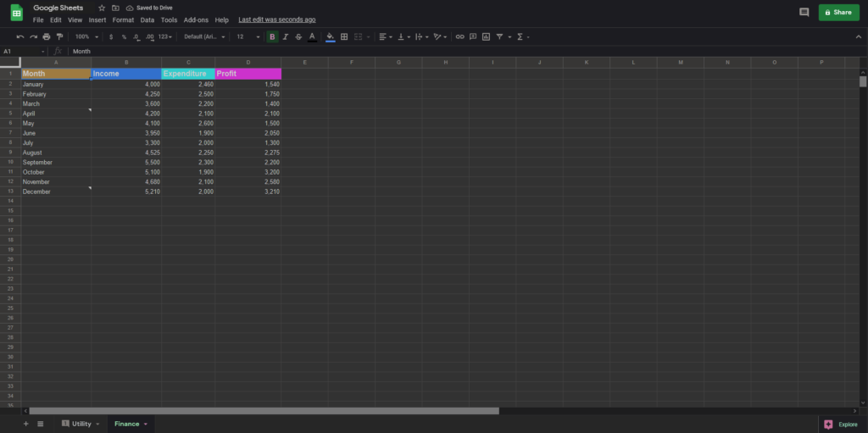
Task: Select the Profit header cell
Action: tap(248, 74)
